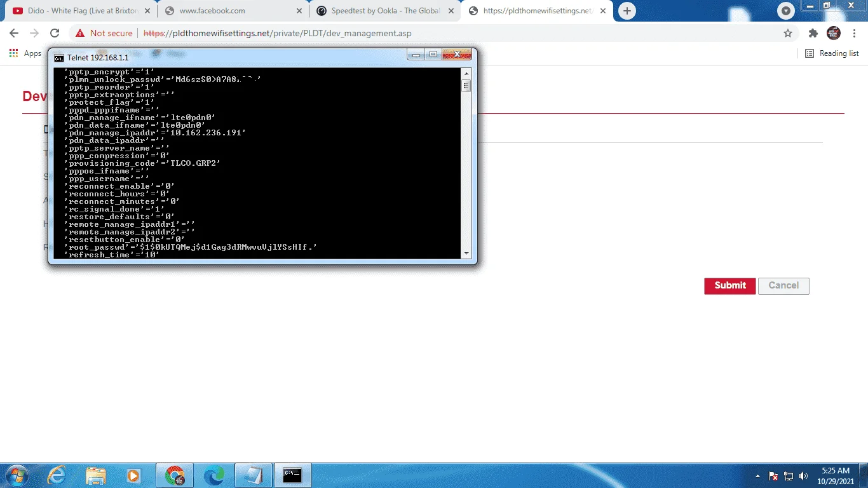Open the tab search dropdown arrow
Screen dimensions: 868x488
coord(787,11)
